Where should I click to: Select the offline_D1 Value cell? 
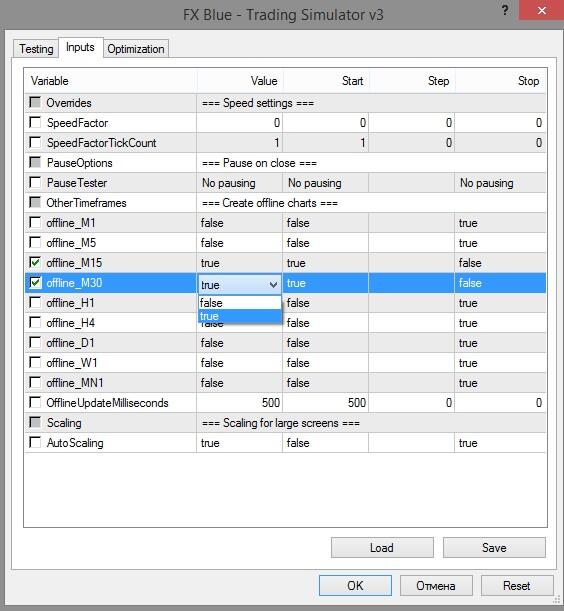240,343
